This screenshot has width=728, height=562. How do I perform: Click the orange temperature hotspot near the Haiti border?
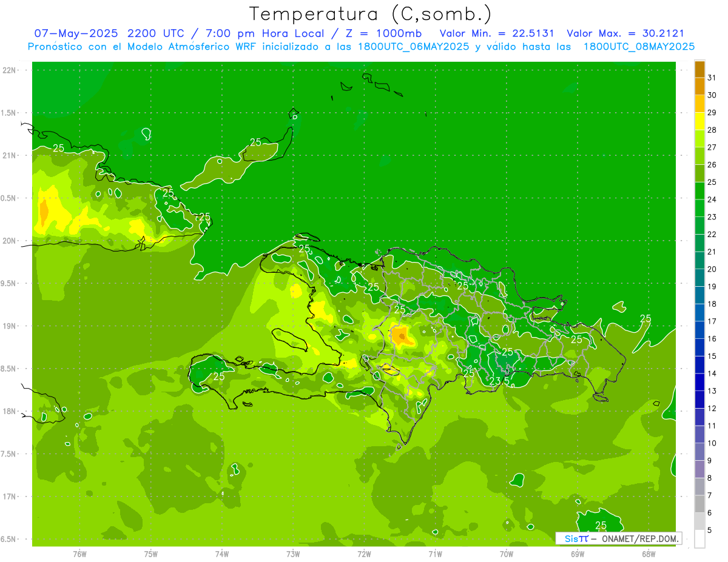[401, 335]
